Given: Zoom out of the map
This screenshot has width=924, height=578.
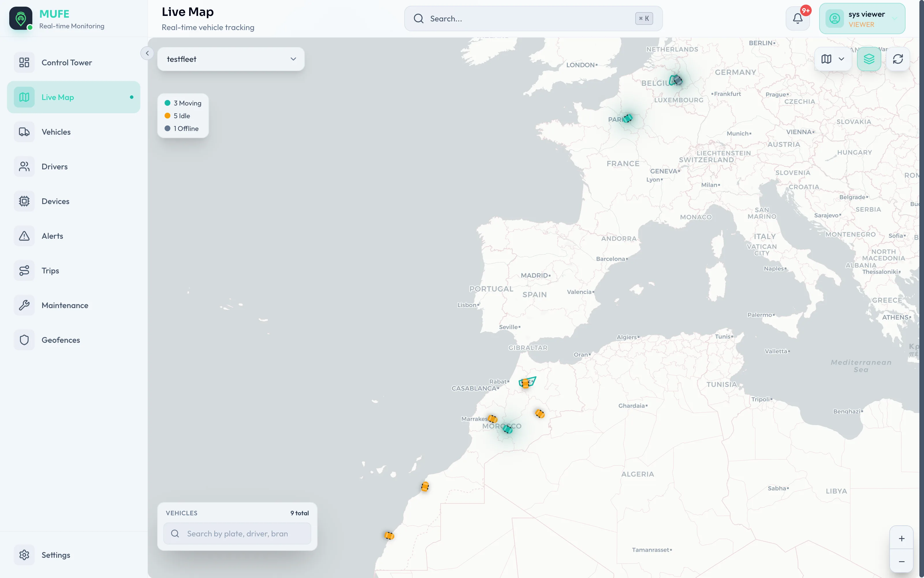Looking at the screenshot, I should click(x=901, y=561).
